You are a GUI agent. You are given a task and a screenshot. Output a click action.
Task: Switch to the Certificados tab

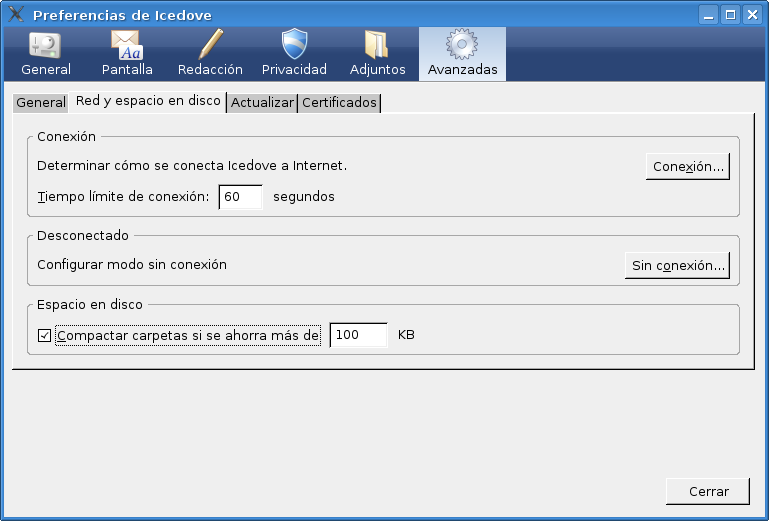[x=339, y=103]
